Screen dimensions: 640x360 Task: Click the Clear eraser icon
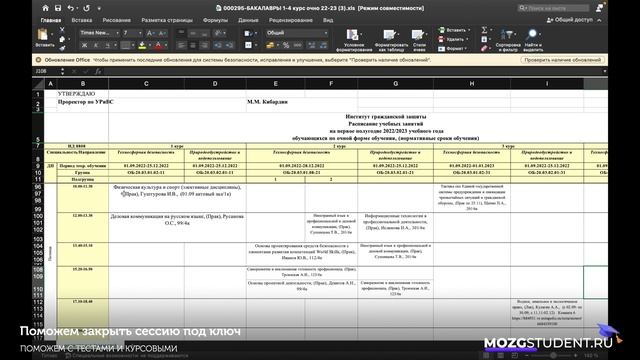(x=484, y=49)
